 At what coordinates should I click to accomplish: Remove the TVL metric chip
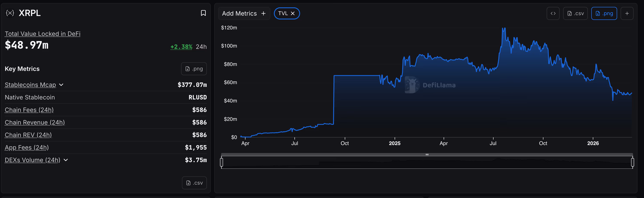click(293, 13)
